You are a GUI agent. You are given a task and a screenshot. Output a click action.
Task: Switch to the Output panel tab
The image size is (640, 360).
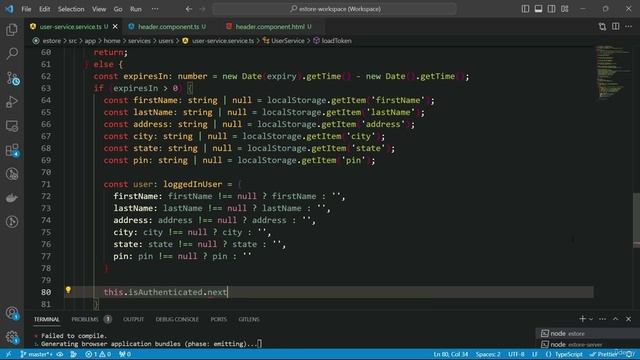[x=133, y=319]
